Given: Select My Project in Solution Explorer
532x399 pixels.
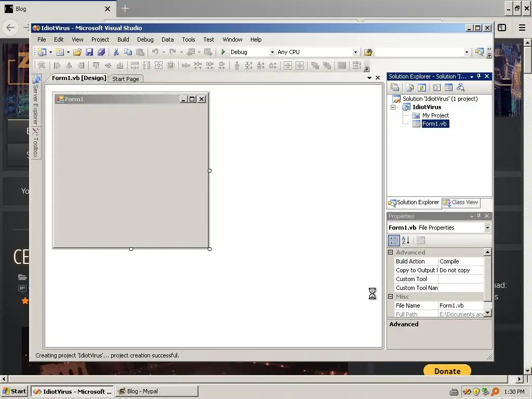Looking at the screenshot, I should point(435,116).
